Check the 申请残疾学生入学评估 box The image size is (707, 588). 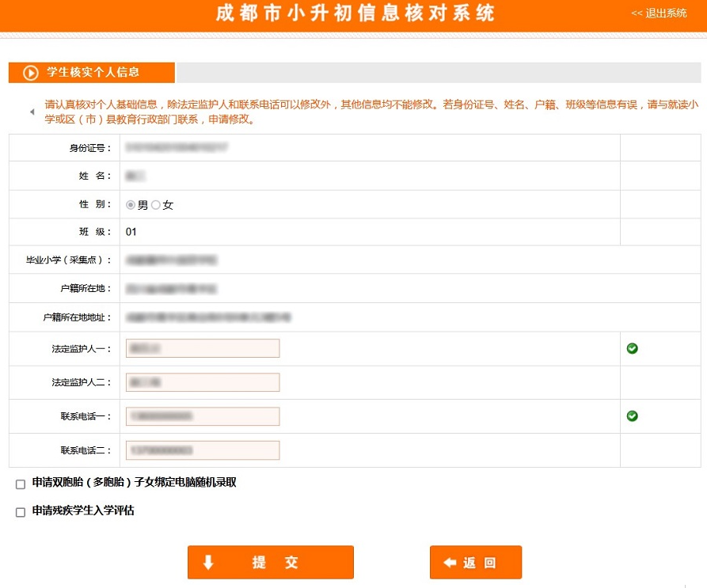(21, 512)
